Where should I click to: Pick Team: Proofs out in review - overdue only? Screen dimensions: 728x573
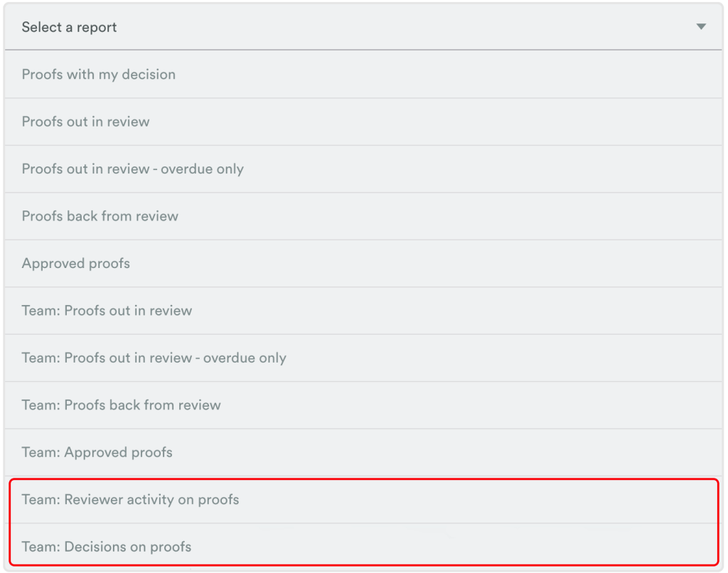point(154,358)
